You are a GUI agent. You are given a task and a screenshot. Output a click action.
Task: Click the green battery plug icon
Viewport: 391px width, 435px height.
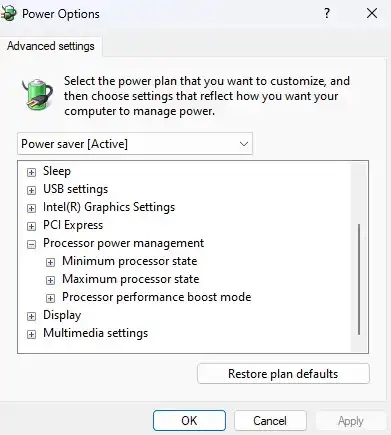[37, 94]
